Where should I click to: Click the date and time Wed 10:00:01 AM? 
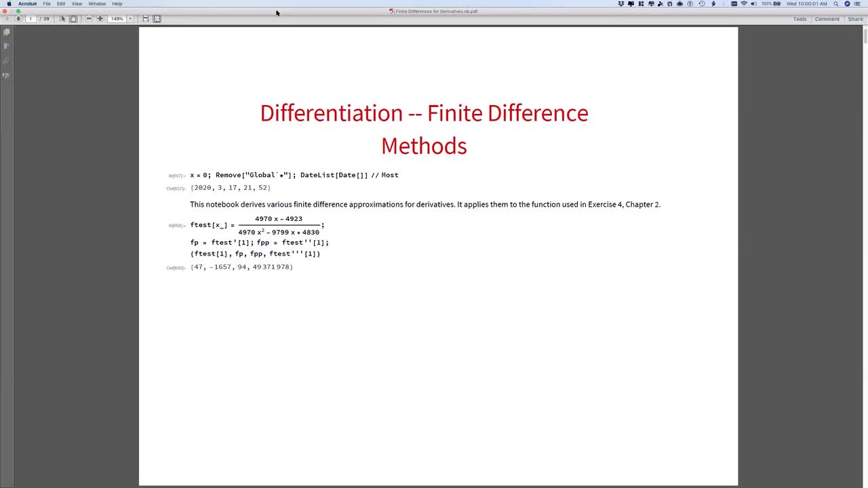[x=807, y=3]
